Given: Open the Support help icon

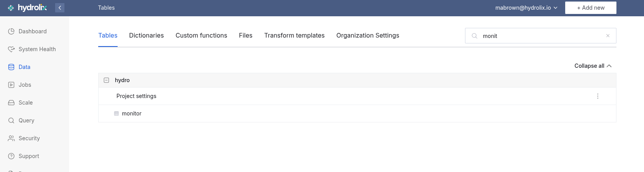Looking at the screenshot, I should click(x=11, y=156).
